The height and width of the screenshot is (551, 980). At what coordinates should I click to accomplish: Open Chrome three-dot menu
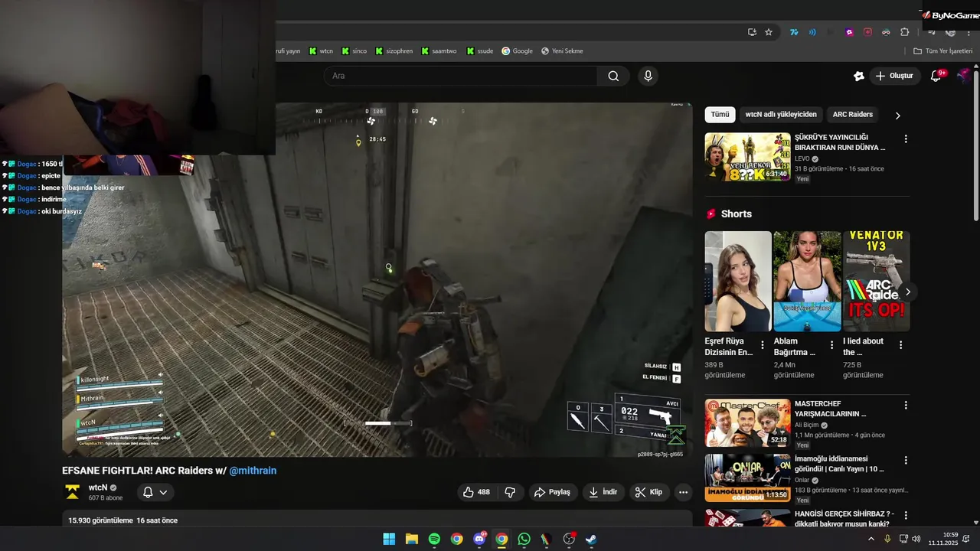(968, 32)
